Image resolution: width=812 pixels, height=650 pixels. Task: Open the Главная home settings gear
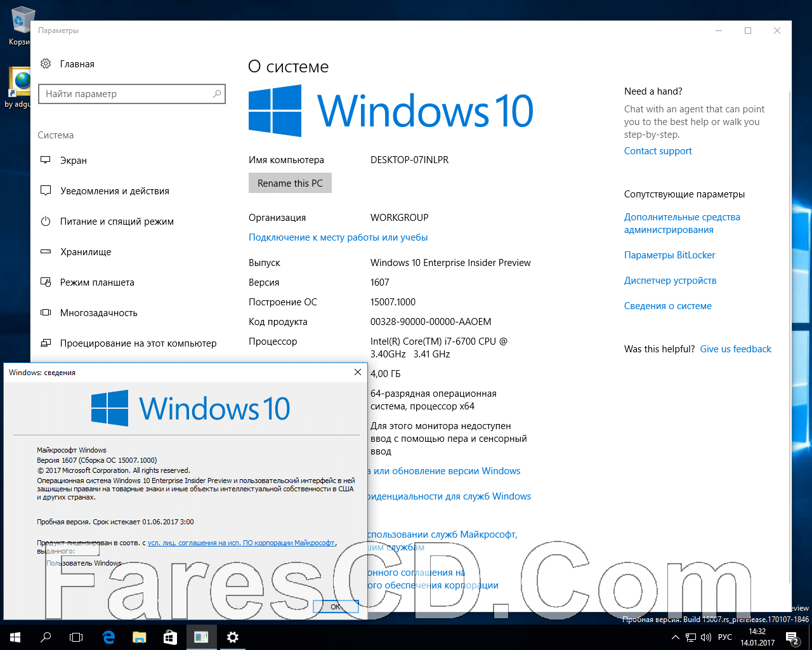click(46, 63)
